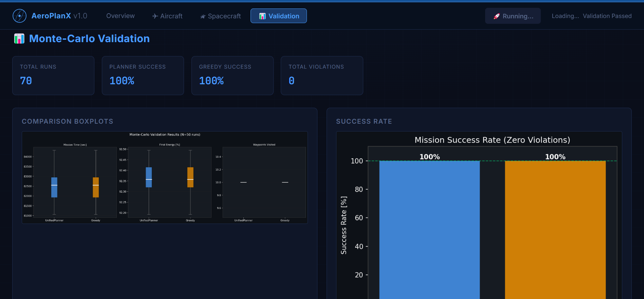The height and width of the screenshot is (299, 644).
Task: Click the Total Runs value 70
Action: click(x=26, y=81)
